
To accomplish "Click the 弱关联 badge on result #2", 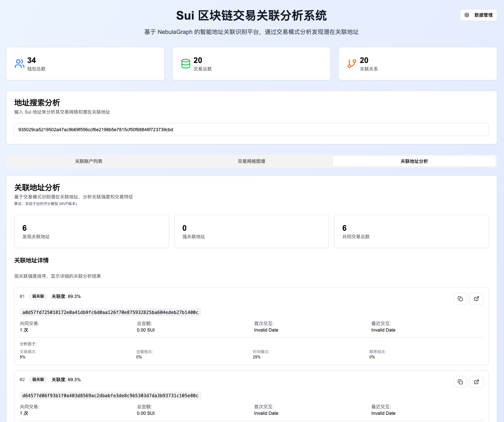I will coord(38,380).
